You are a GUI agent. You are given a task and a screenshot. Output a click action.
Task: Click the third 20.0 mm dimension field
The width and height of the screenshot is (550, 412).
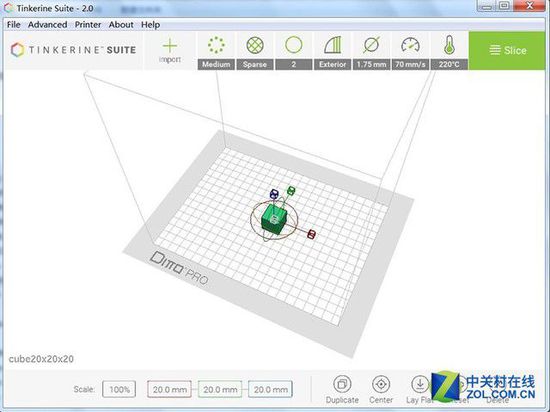[270, 389]
